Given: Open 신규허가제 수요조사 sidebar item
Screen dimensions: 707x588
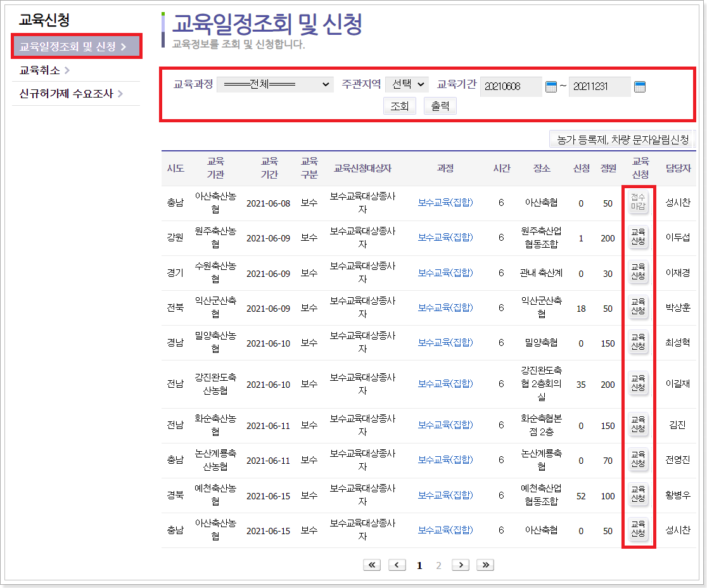Looking at the screenshot, I should click(x=71, y=94).
